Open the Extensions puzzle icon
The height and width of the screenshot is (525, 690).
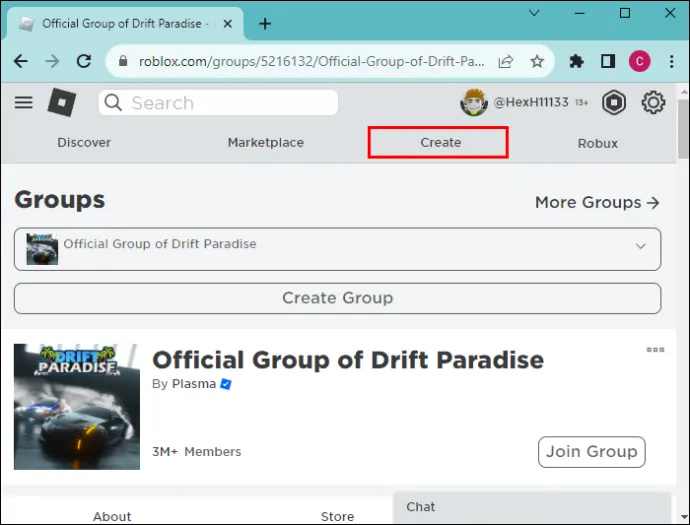click(x=576, y=61)
